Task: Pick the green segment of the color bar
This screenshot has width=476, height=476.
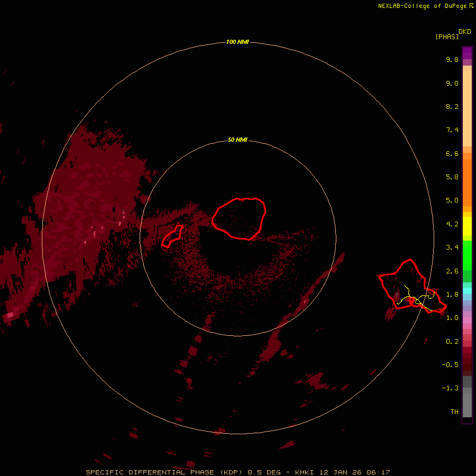Action: (467, 255)
